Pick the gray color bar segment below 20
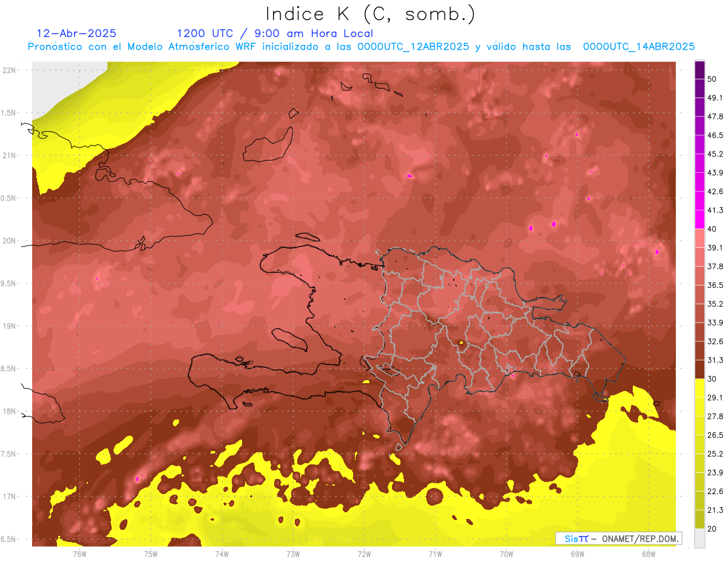 [699, 538]
